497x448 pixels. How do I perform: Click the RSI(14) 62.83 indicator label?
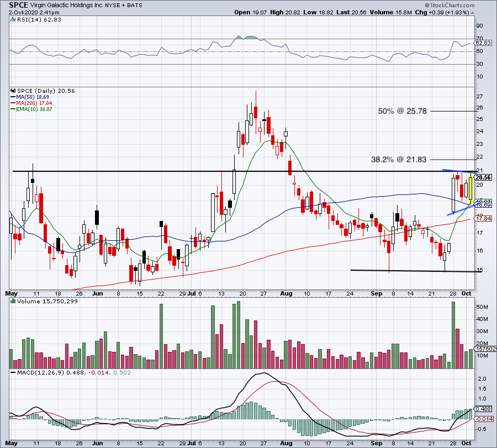click(x=39, y=20)
